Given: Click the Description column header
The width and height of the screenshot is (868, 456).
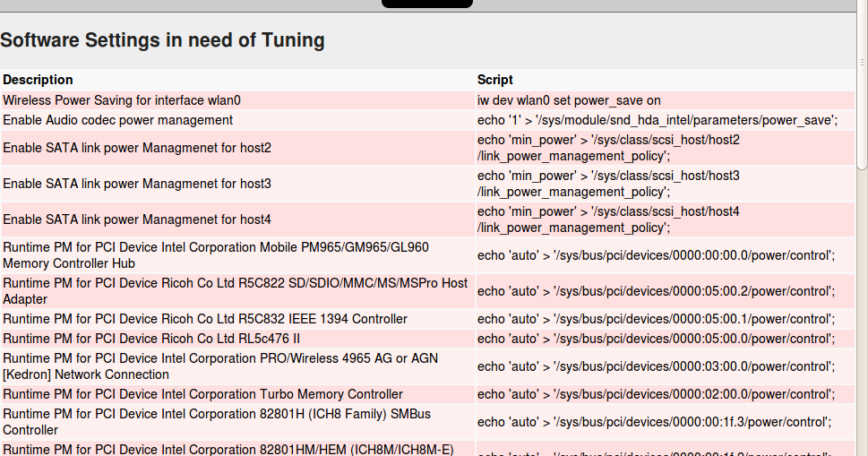Looking at the screenshot, I should 38,80.
